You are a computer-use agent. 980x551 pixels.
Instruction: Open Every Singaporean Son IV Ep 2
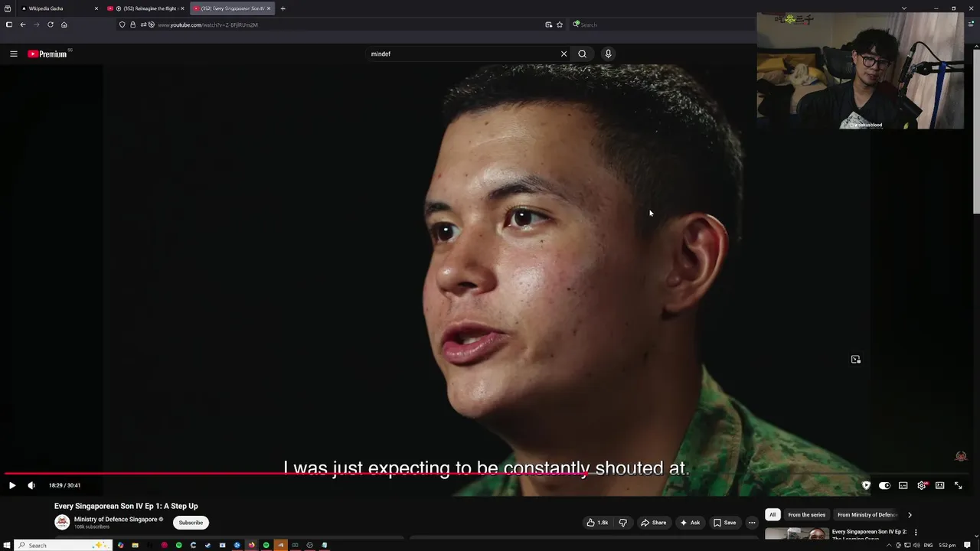coord(869,532)
